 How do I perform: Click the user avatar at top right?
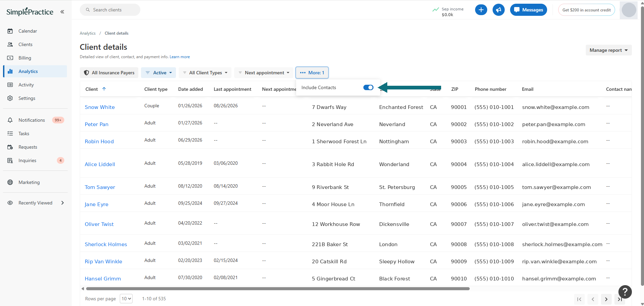(629, 10)
